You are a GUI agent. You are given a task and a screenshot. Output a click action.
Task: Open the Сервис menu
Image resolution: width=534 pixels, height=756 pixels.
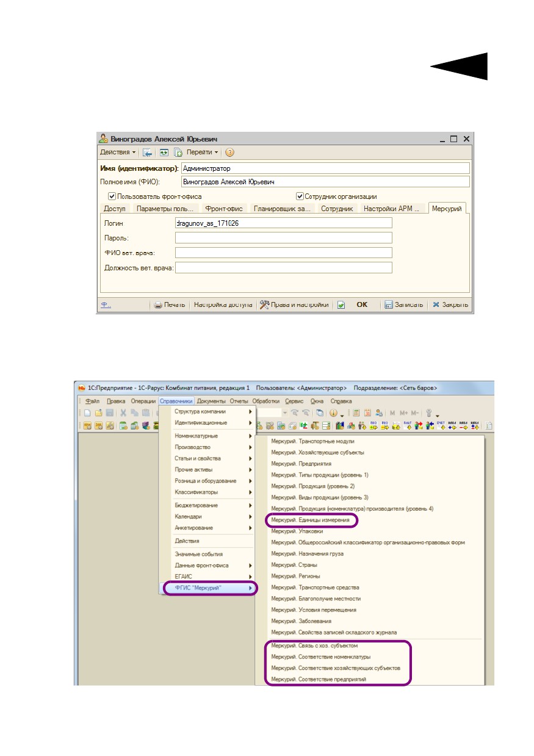(x=294, y=401)
